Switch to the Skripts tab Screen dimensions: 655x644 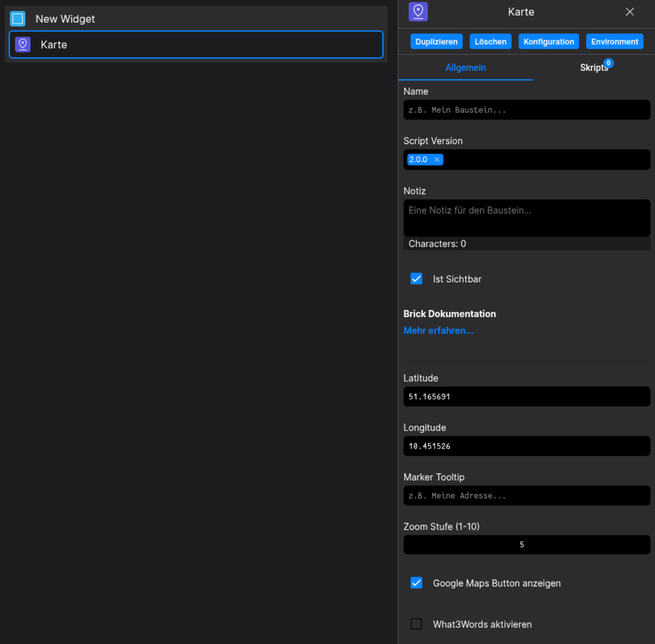pos(594,67)
